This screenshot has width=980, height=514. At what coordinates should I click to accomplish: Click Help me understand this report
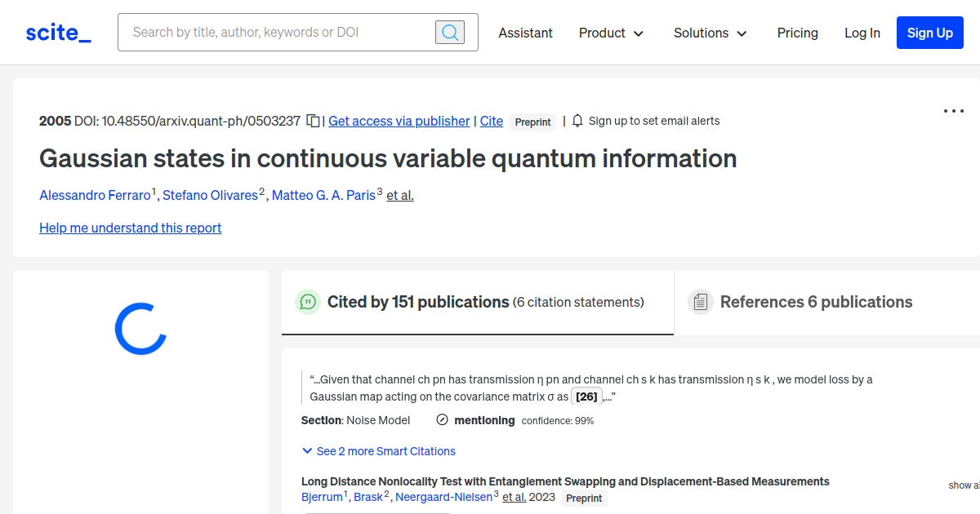pyautogui.click(x=130, y=228)
